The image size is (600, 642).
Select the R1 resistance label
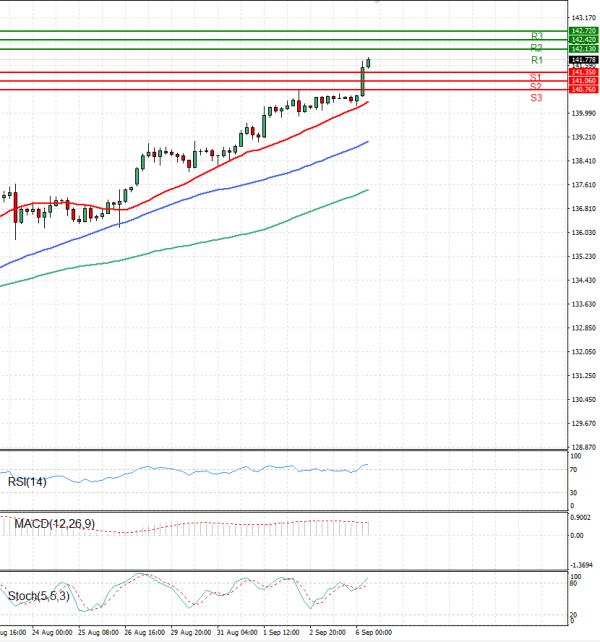point(537,60)
